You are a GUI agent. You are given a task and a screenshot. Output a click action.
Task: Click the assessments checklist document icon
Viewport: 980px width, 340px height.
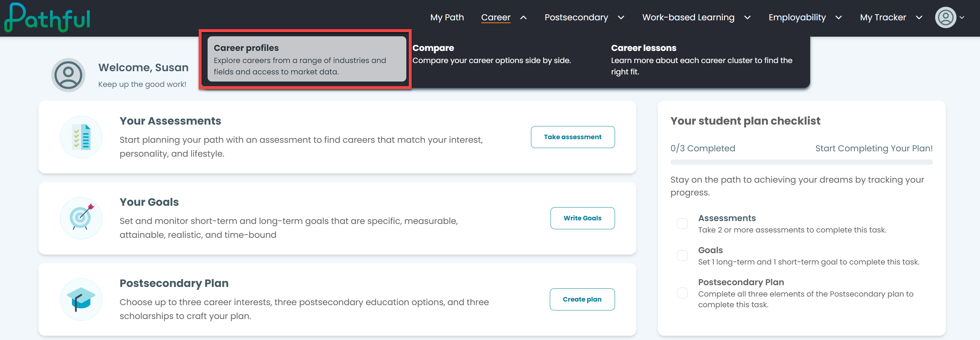[x=81, y=137]
